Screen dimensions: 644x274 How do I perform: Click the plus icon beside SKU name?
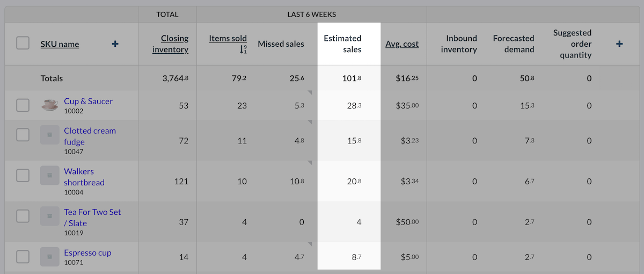coord(115,44)
